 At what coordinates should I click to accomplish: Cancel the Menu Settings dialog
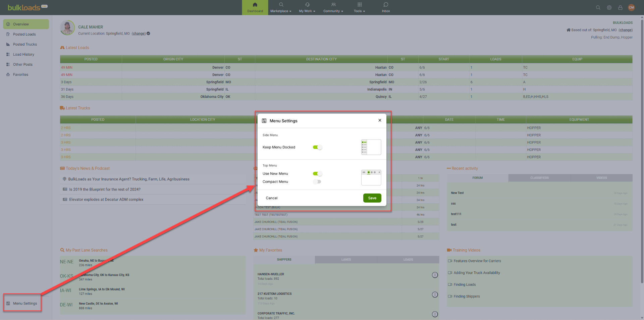point(272,198)
